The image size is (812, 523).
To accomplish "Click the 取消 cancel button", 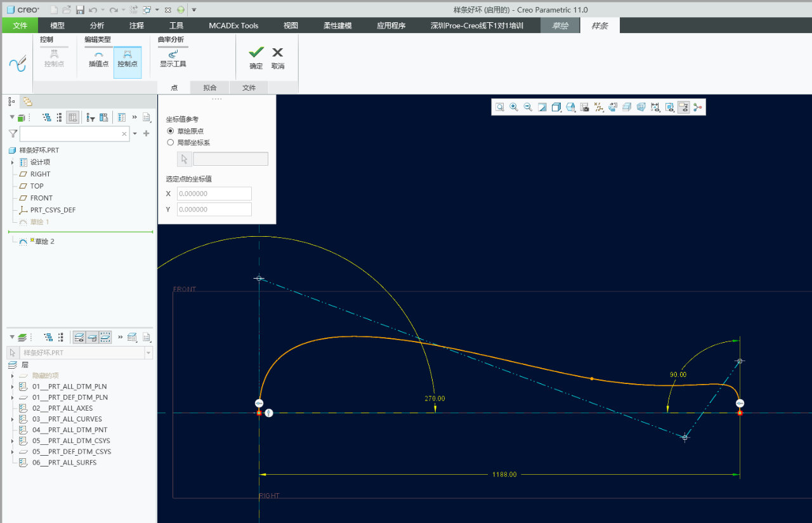I will tap(278, 57).
